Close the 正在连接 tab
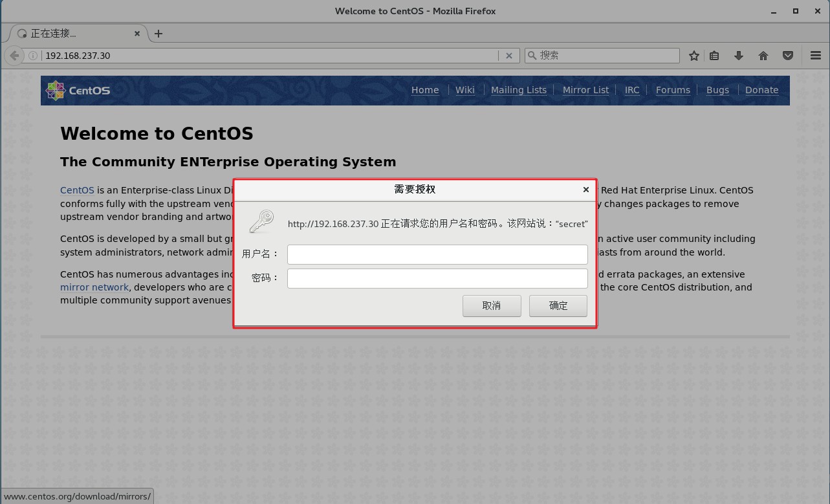 [137, 34]
